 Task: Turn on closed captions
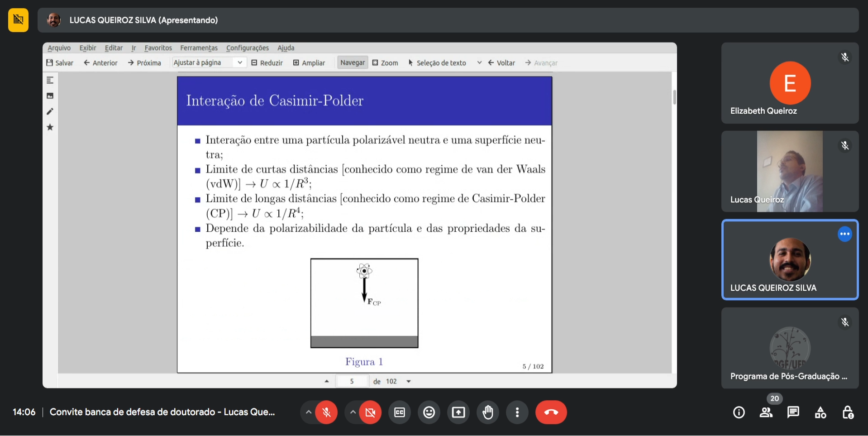pyautogui.click(x=400, y=412)
